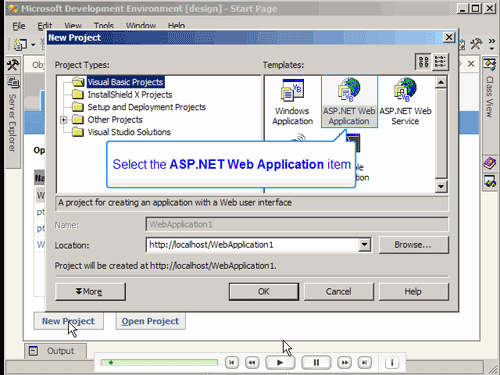This screenshot has height=375, width=500.
Task: Switch templates to small icons view
Action: 440,62
